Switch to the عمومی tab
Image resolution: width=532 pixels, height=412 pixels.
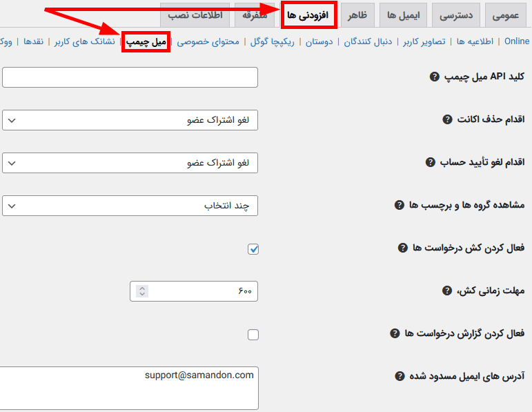[506, 15]
